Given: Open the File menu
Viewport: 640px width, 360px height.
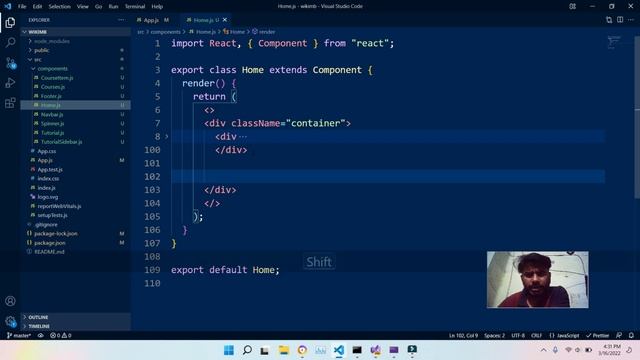Looking at the screenshot, I should tap(22, 6).
